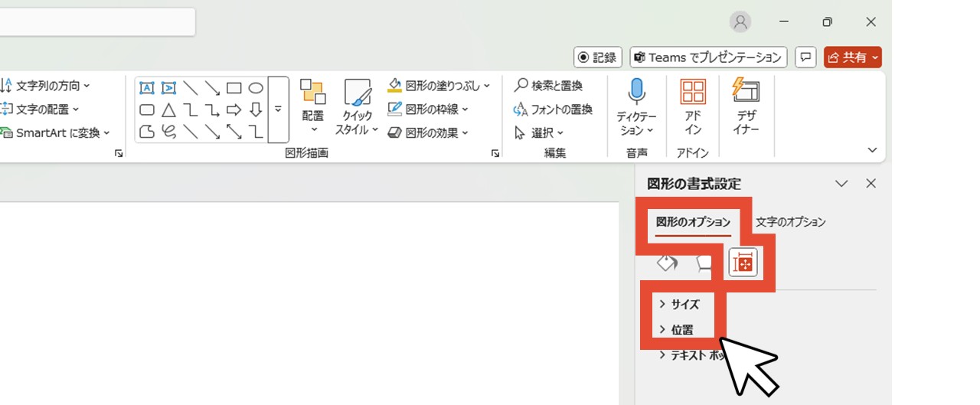Click the shape fill paint bucket icon

pos(394,85)
